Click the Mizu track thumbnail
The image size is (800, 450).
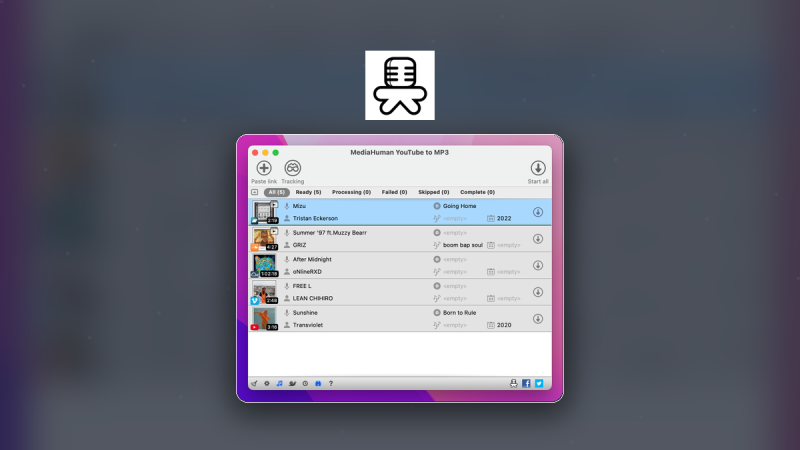pos(264,212)
